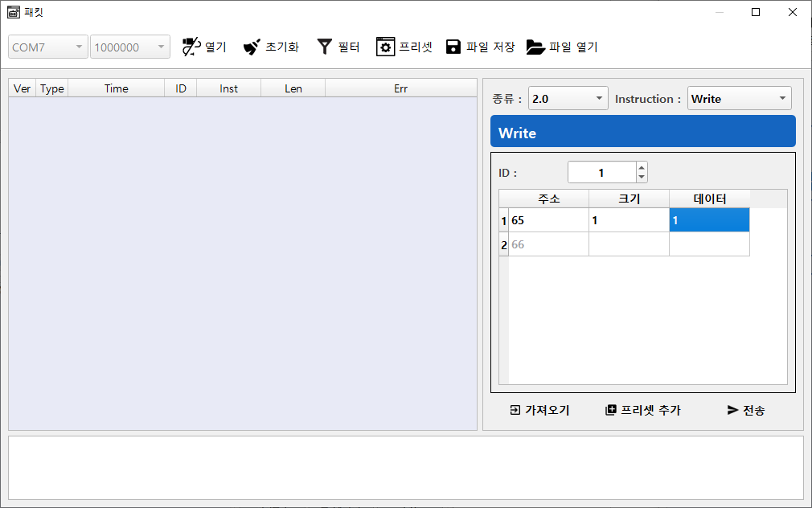Select address cell containing 65

(x=548, y=220)
